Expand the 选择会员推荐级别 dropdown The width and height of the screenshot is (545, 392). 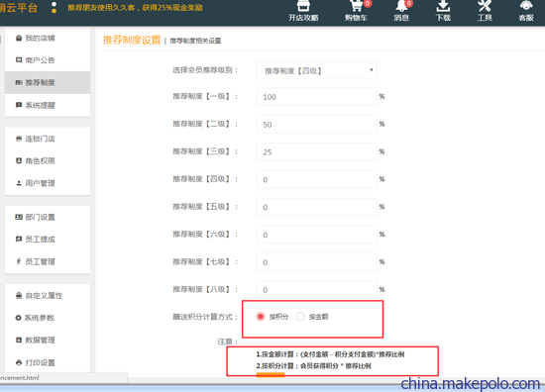(x=316, y=71)
